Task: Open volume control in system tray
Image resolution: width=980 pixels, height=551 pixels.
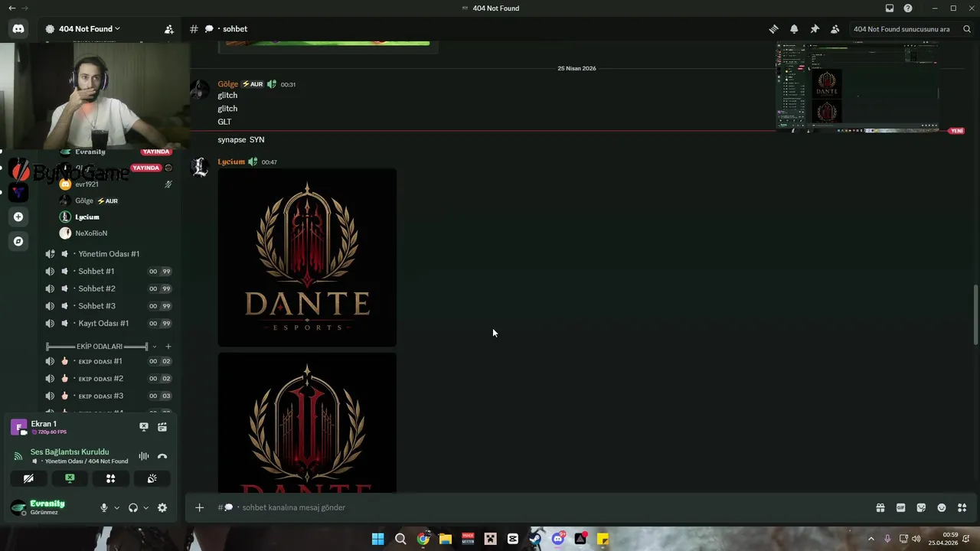Action: click(916, 539)
